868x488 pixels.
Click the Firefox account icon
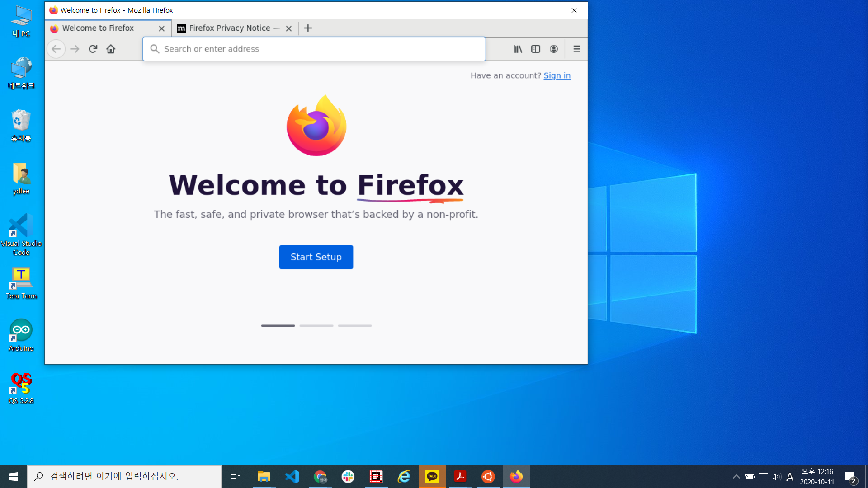553,49
